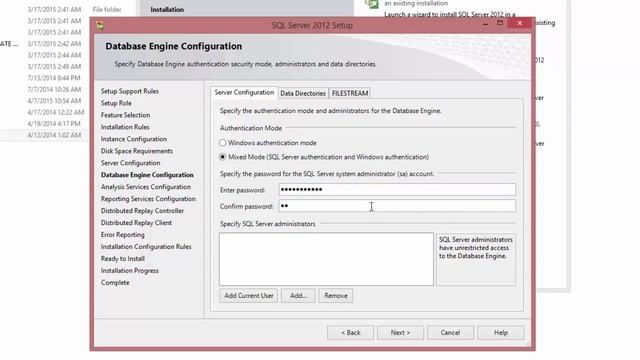640x360 pixels.
Task: Click Complete step in sidebar
Action: click(115, 282)
